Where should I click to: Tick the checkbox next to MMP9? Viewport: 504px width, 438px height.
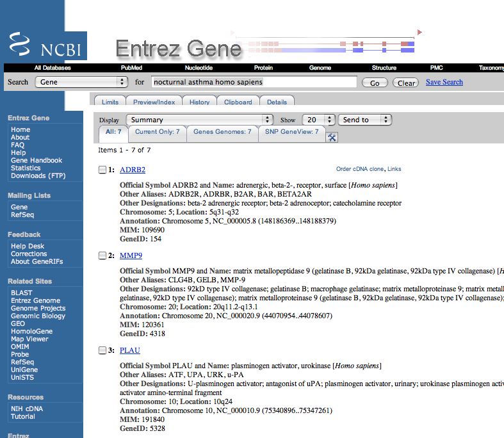pos(102,255)
